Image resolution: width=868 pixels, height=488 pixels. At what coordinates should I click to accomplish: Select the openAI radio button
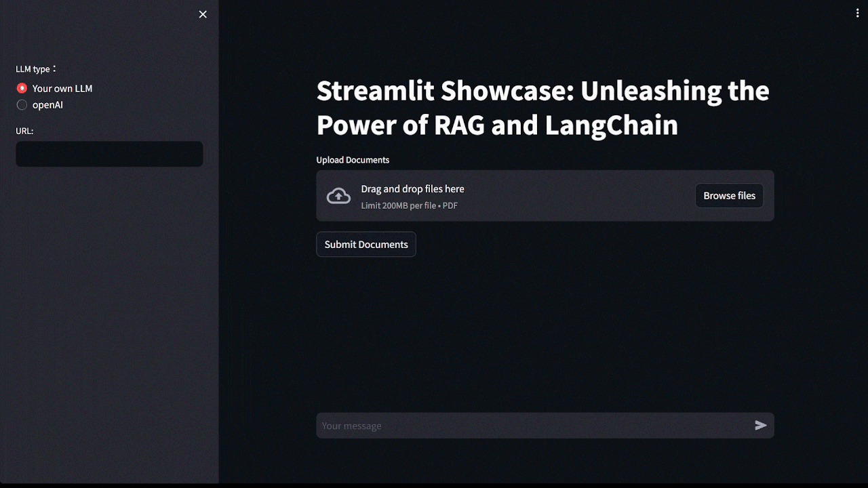click(22, 105)
